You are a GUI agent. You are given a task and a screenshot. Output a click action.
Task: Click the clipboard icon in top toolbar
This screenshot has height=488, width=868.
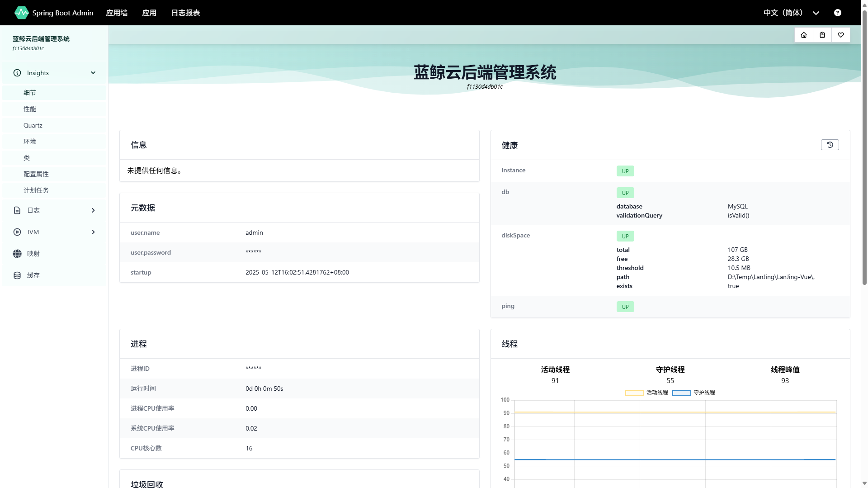click(x=822, y=35)
